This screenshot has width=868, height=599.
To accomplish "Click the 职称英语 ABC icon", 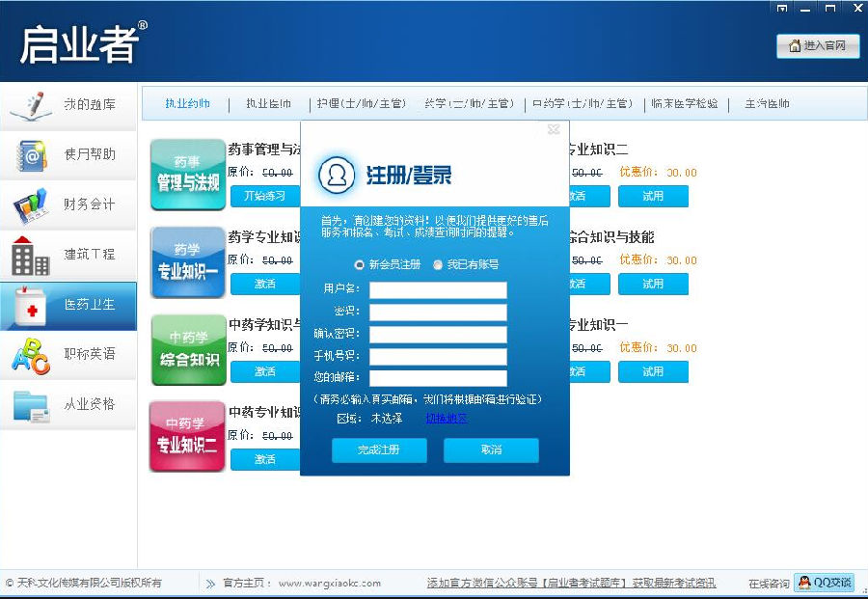I will tap(30, 355).
